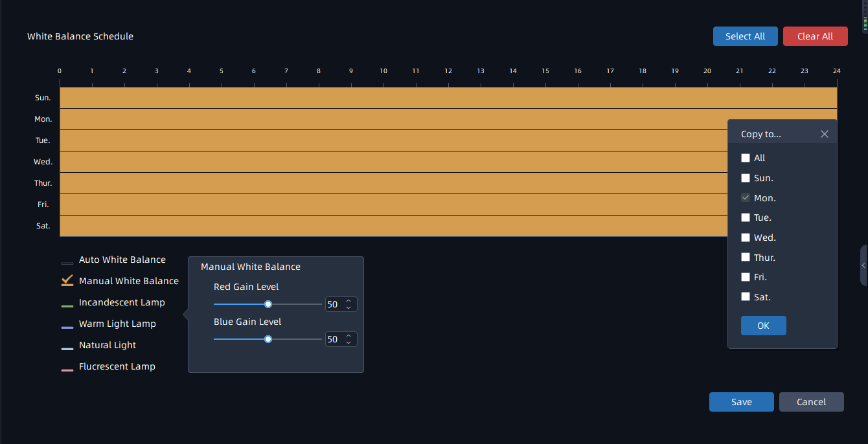The image size is (868, 444).
Task: Click the Red Gain Level slider handle
Action: [268, 304]
